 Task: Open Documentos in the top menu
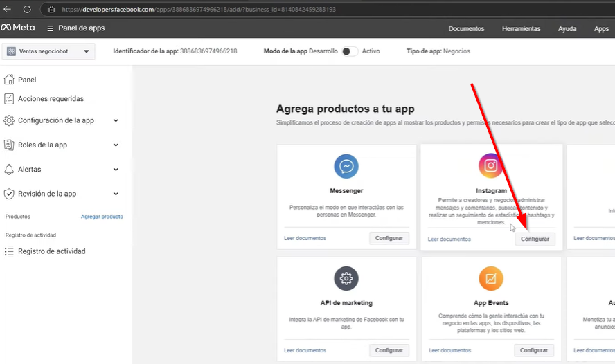click(x=466, y=28)
